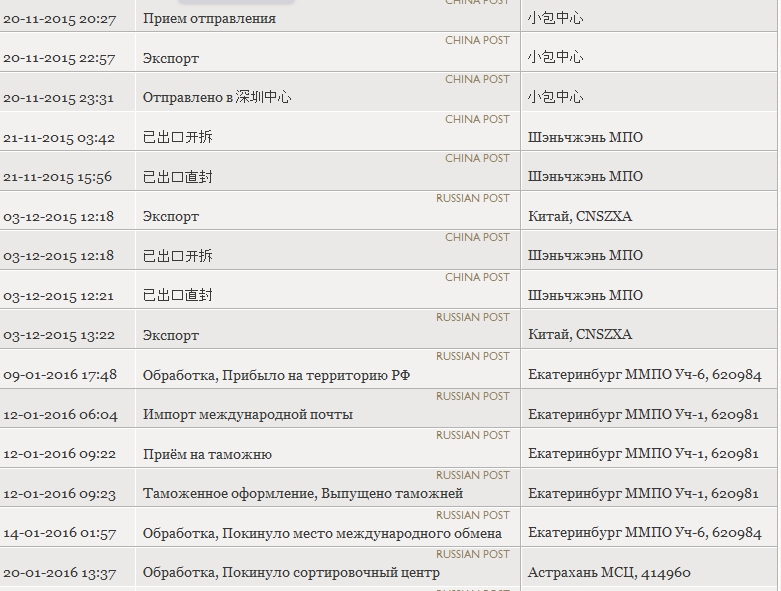Click 'Шэньчжэнь МПО' in the 03-12-2015 12:21 row
The width and height of the screenshot is (781, 591).
(585, 295)
